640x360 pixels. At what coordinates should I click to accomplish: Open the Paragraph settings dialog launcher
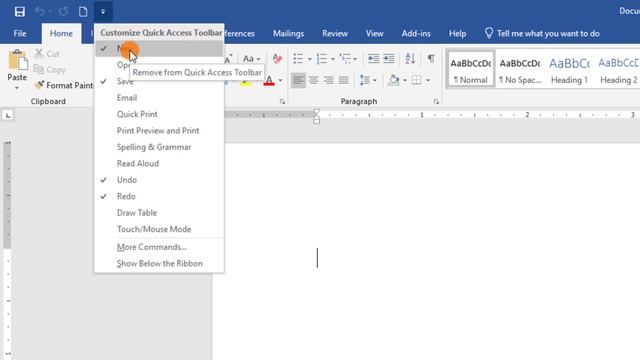(436, 102)
